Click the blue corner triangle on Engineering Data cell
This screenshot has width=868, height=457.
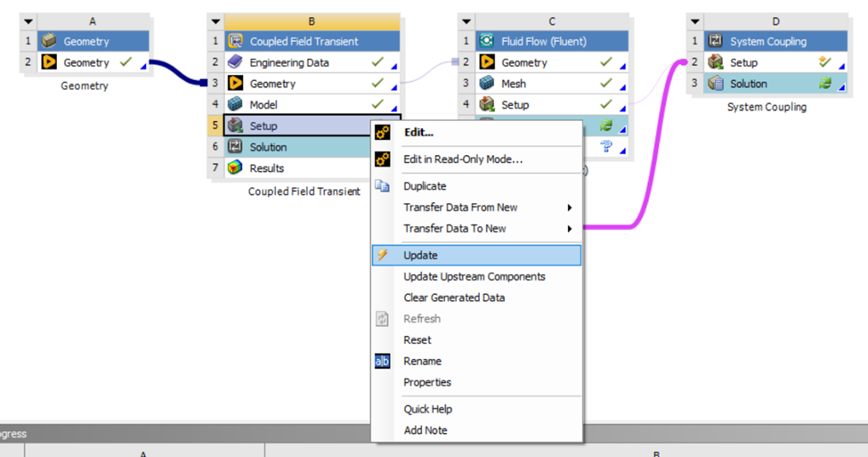(x=394, y=66)
